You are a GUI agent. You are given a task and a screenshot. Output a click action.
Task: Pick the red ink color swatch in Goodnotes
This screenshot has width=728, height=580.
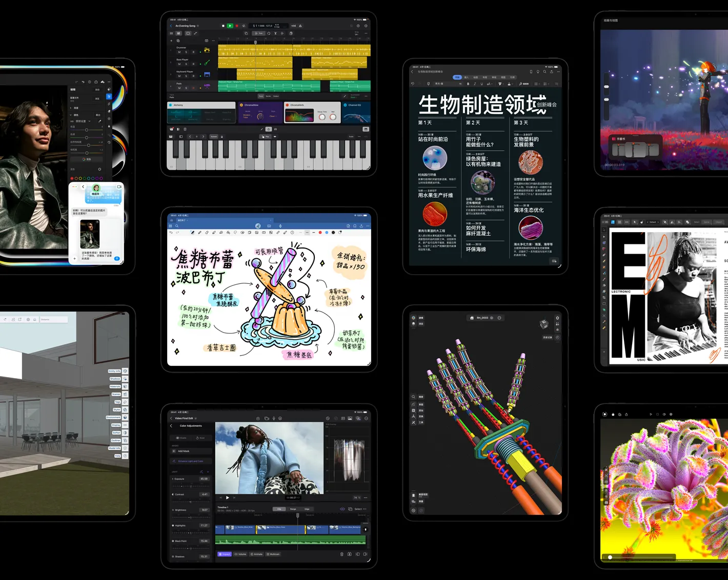[x=320, y=233]
